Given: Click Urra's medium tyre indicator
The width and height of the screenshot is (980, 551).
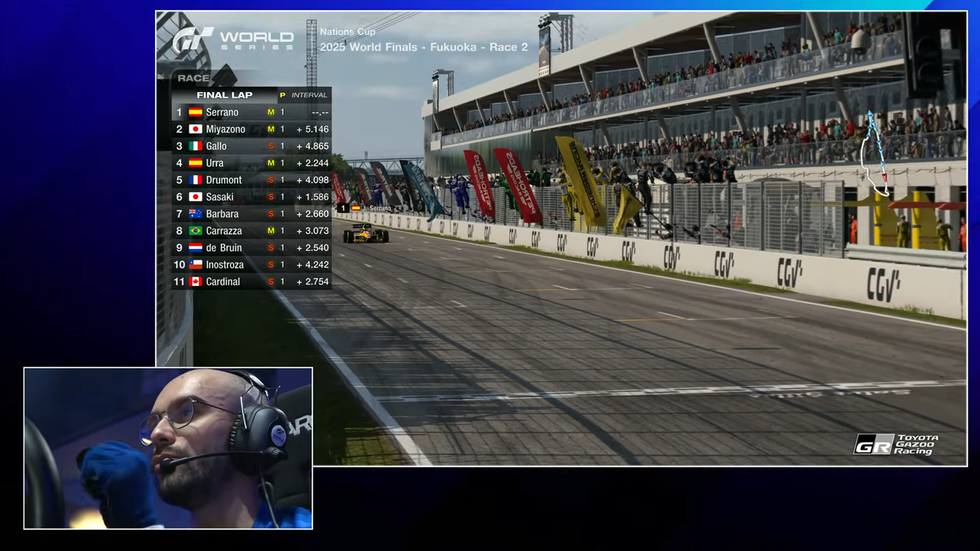Looking at the screenshot, I should coord(271,163).
